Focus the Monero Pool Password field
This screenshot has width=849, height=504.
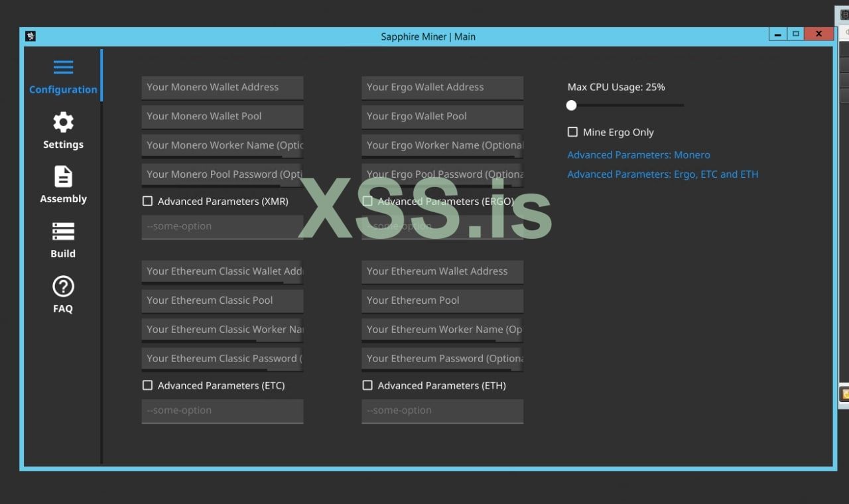(x=222, y=175)
